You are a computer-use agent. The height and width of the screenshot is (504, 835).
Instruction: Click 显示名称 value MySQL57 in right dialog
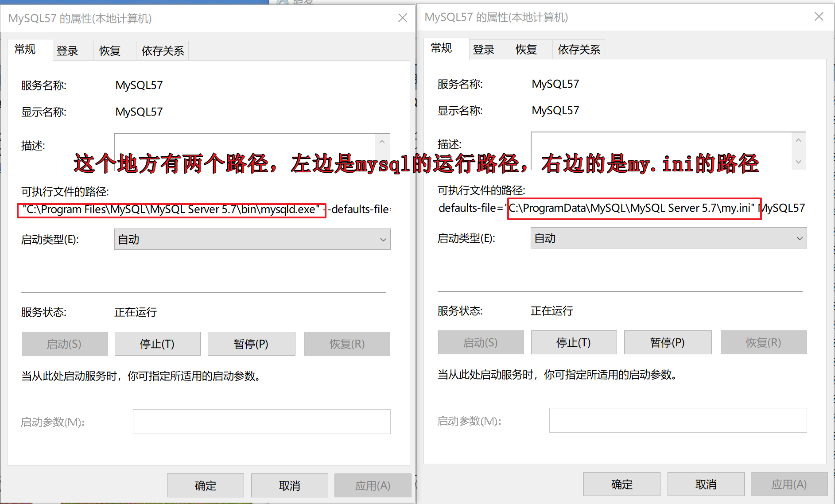coord(555,110)
